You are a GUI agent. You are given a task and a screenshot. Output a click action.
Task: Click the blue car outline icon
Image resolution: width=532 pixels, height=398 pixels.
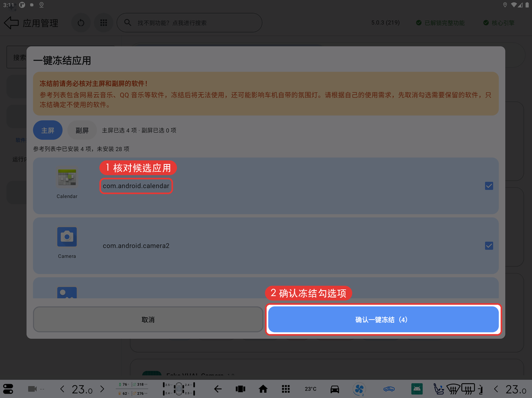click(x=389, y=389)
